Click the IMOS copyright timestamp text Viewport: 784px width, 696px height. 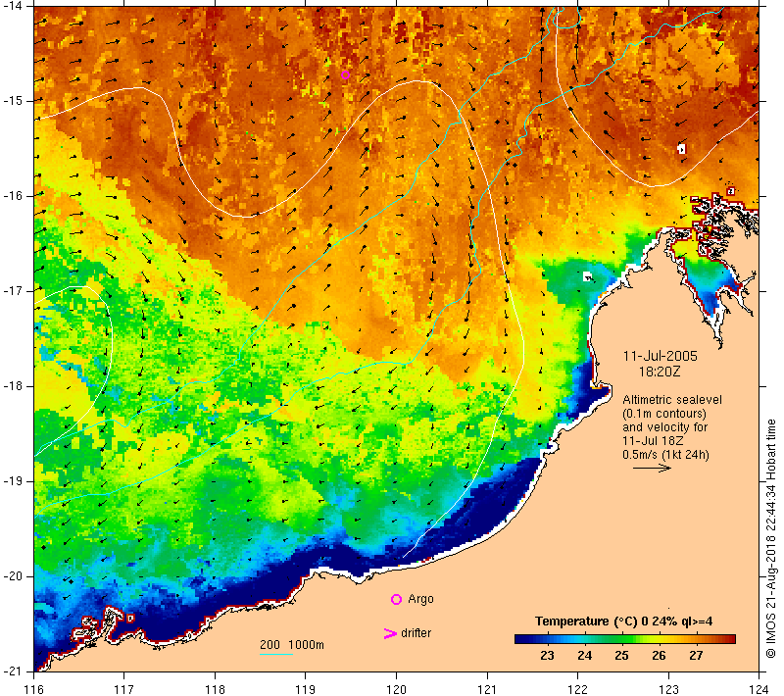(771, 539)
